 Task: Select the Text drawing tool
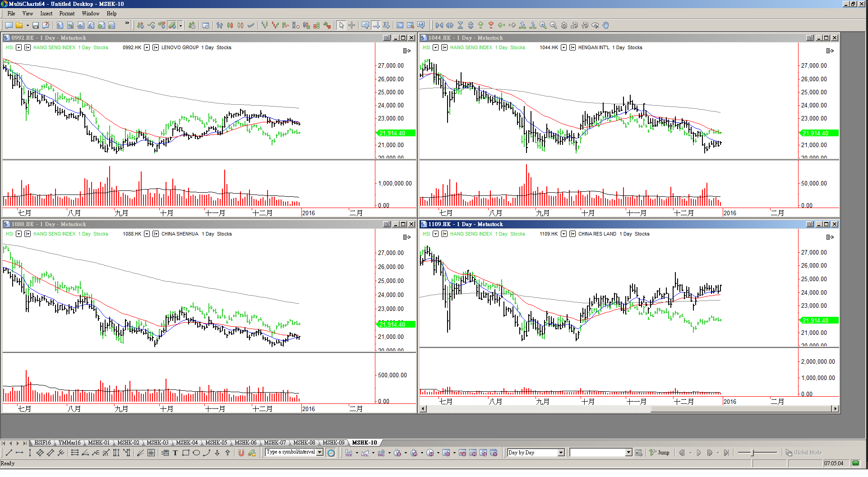[175, 453]
